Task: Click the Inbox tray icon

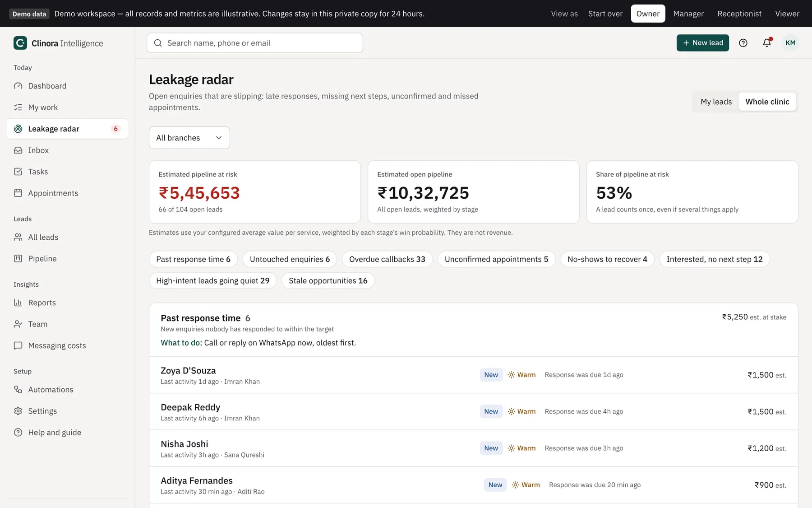Action: click(x=18, y=150)
